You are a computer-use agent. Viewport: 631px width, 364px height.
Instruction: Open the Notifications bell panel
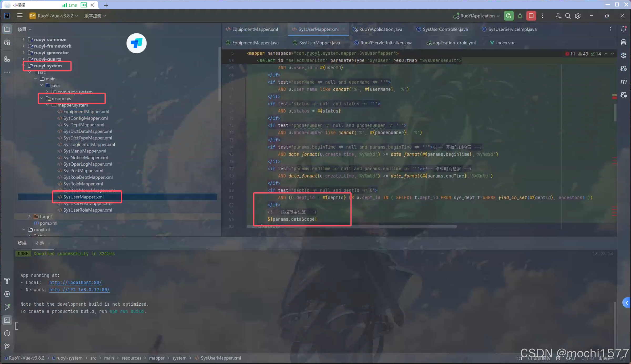coord(623,29)
